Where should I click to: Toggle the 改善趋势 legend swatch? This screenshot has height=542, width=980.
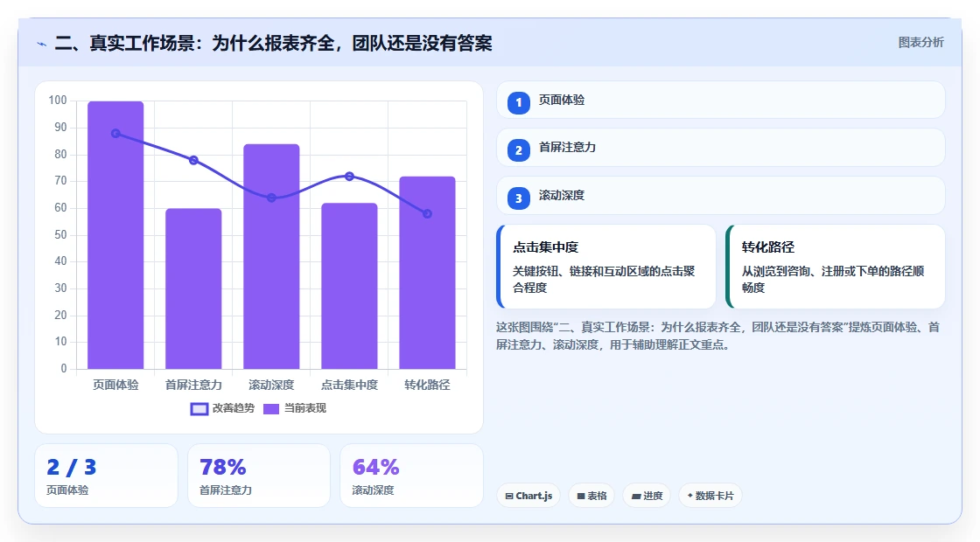[199, 409]
